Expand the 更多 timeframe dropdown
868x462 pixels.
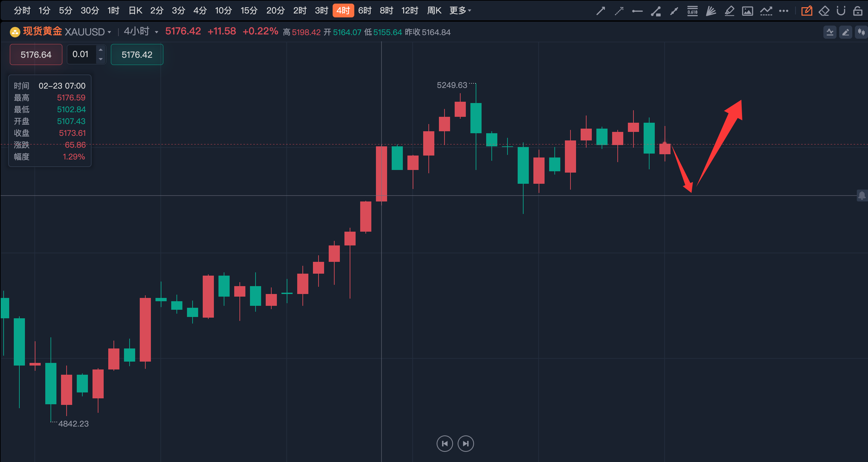(460, 10)
